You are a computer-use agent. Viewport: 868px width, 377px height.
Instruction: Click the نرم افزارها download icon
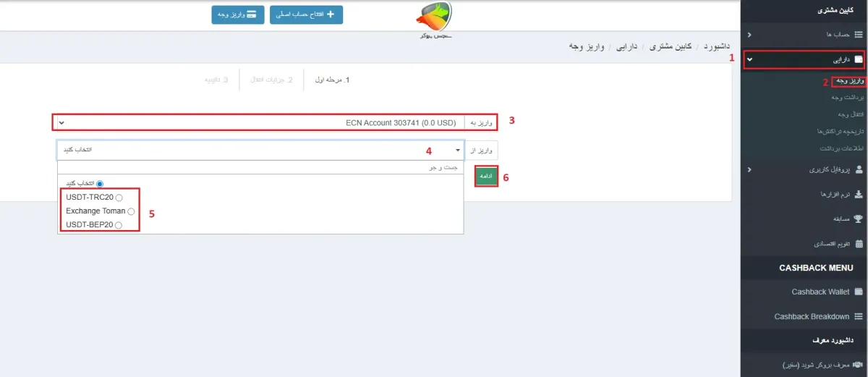[859, 195]
